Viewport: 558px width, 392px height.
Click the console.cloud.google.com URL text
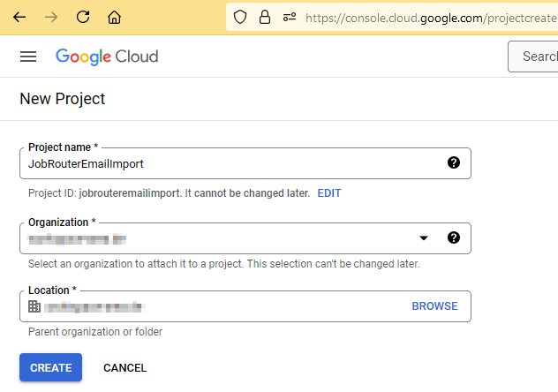[432, 18]
